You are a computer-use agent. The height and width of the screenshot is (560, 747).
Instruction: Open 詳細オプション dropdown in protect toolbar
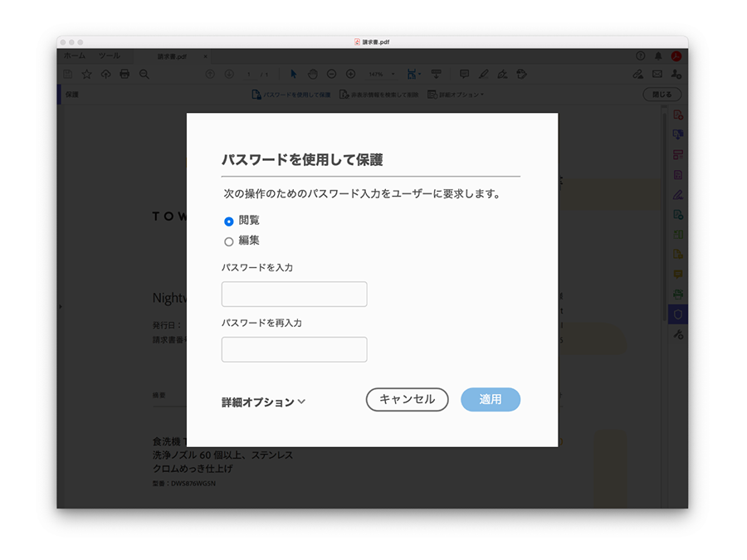tap(456, 95)
